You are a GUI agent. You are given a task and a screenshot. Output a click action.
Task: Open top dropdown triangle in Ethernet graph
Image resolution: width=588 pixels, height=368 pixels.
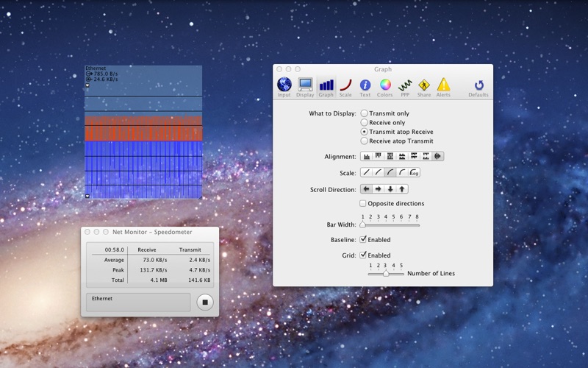pyautogui.click(x=87, y=85)
